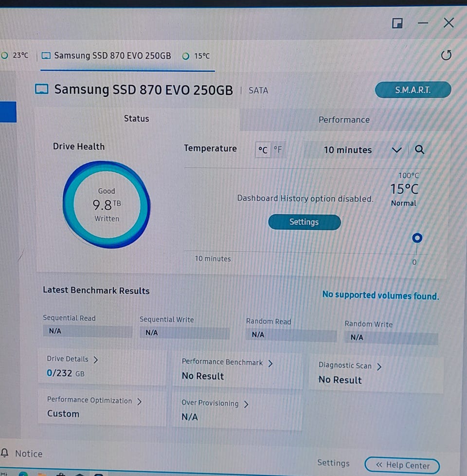Viewport: 467px width, 476px height.
Task: Click the Drive Health circular gauge
Action: point(107,204)
